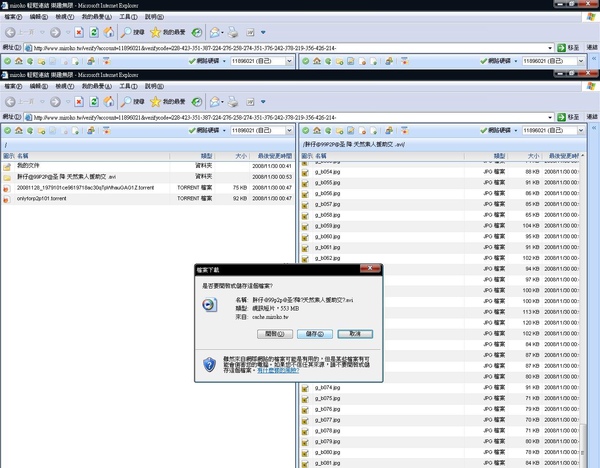
Task: Select g_b076.jpg row in right pane
Action: pos(440,409)
